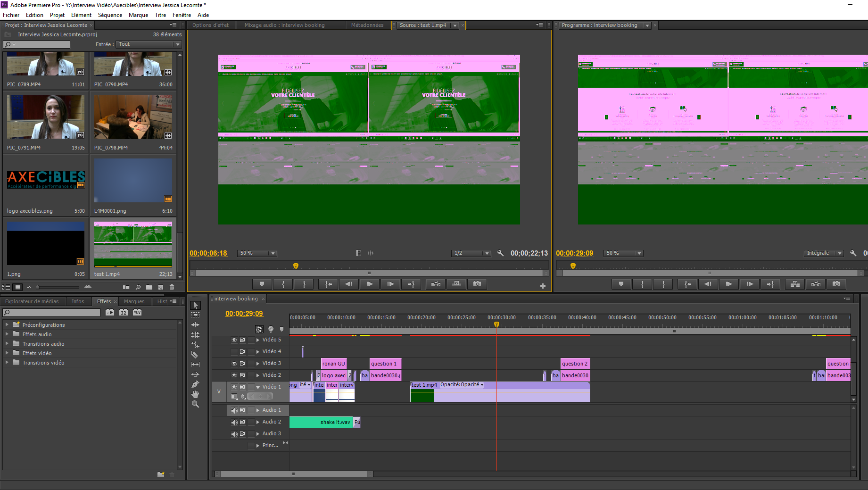
Task: Click New Item icon in project panel
Action: point(161,287)
